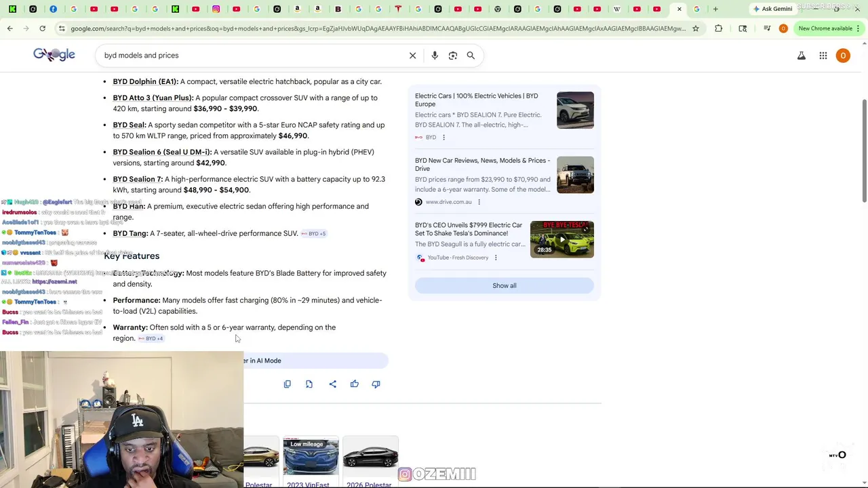The image size is (868, 488).
Task: Go back to the previous page
Action: coord(9,28)
